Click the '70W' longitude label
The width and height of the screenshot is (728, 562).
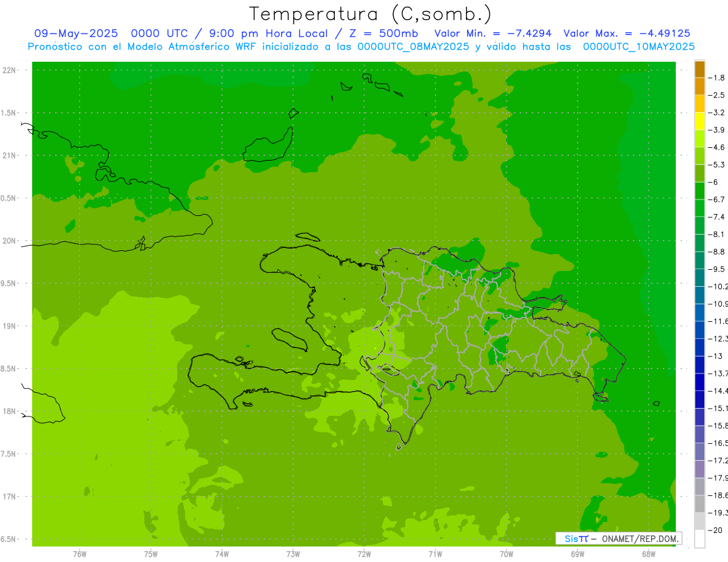point(507,554)
